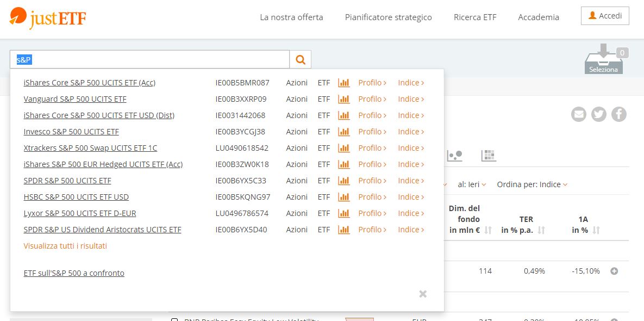The image size is (644, 321).
Task: Click Visualizza tutti i risultati
Action: (x=65, y=246)
